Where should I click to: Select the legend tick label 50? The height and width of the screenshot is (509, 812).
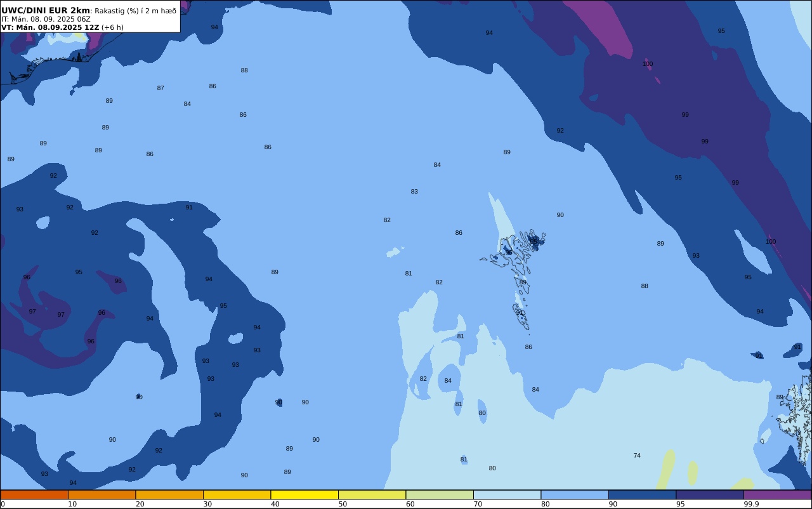click(343, 504)
